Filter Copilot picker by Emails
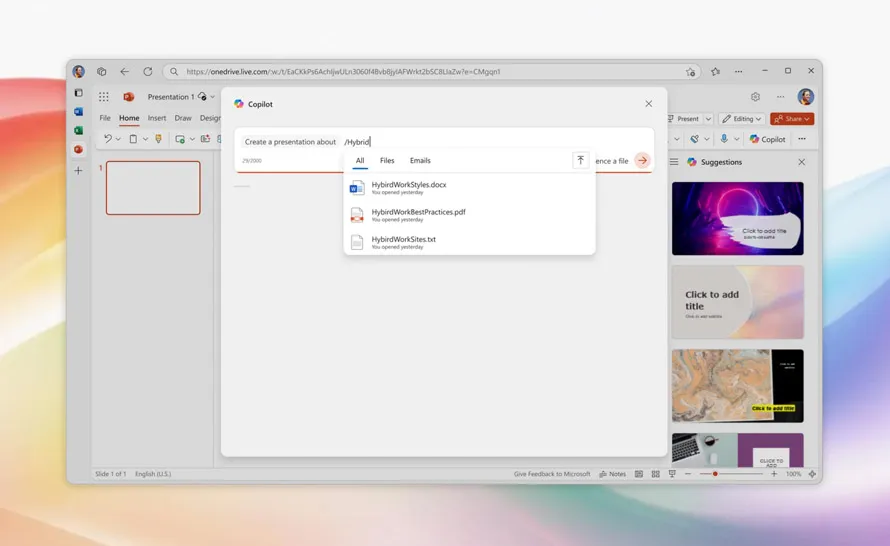The width and height of the screenshot is (890, 546). coord(420,161)
